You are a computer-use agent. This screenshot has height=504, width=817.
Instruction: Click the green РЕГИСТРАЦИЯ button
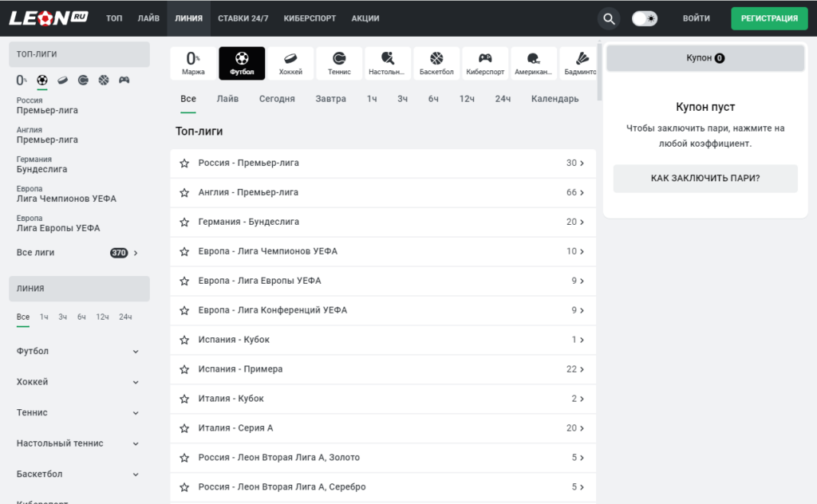tap(769, 19)
